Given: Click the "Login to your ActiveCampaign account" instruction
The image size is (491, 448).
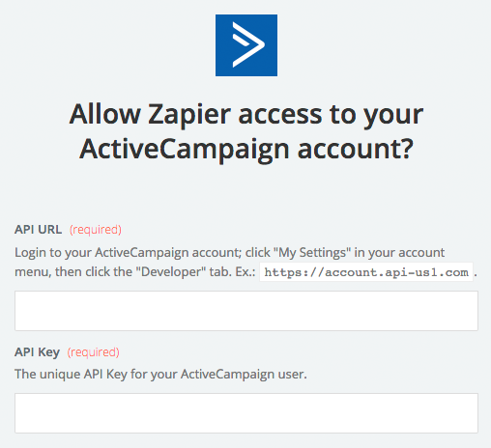Looking at the screenshot, I should tap(128, 253).
